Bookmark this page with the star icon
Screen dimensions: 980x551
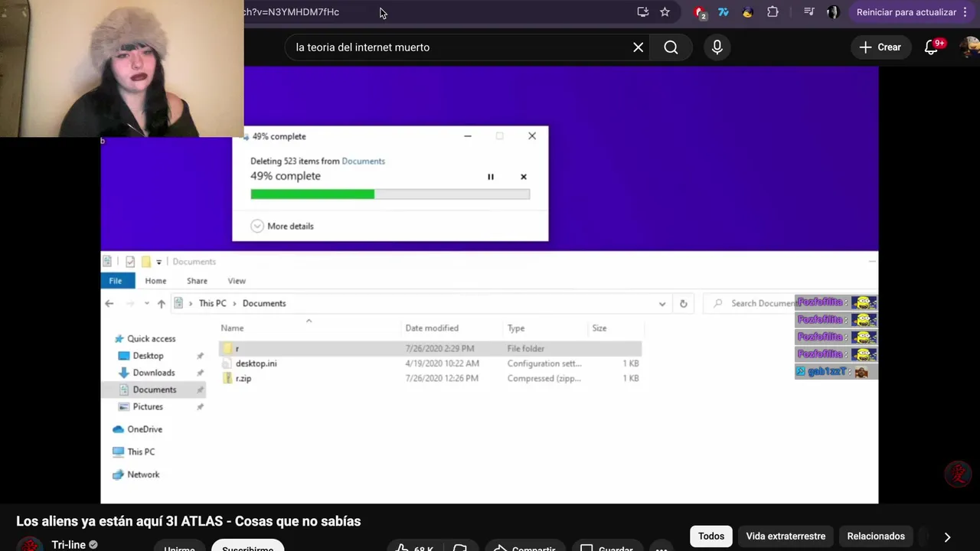(665, 12)
